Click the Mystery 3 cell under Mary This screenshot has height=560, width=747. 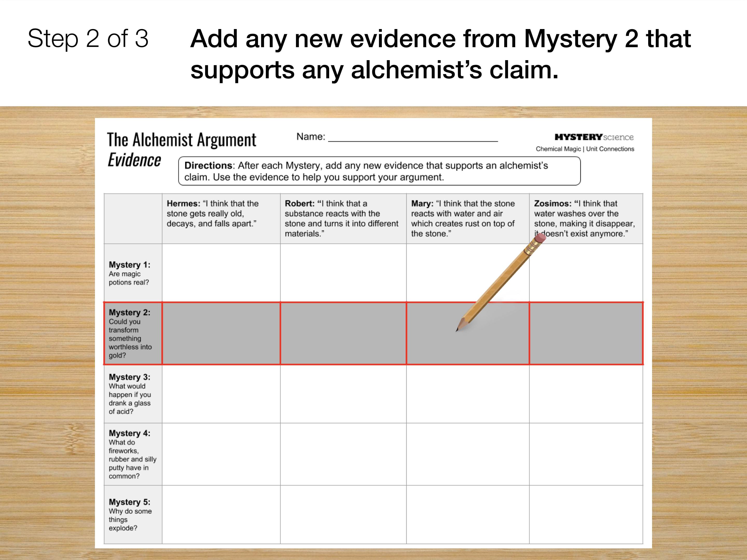pyautogui.click(x=468, y=394)
